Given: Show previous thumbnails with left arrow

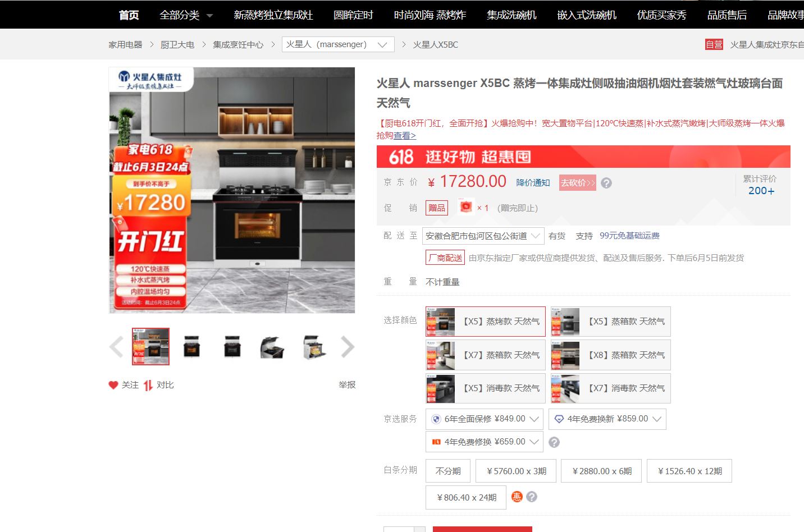Looking at the screenshot, I should point(116,347).
